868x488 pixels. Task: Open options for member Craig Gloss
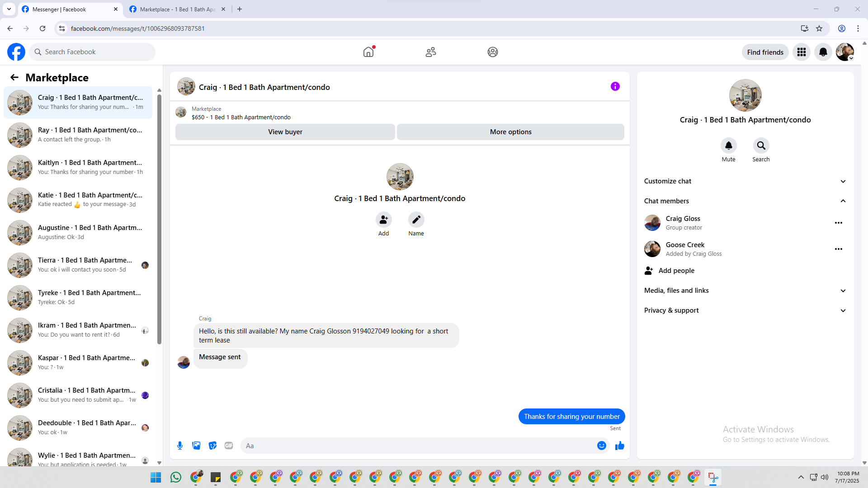839,223
